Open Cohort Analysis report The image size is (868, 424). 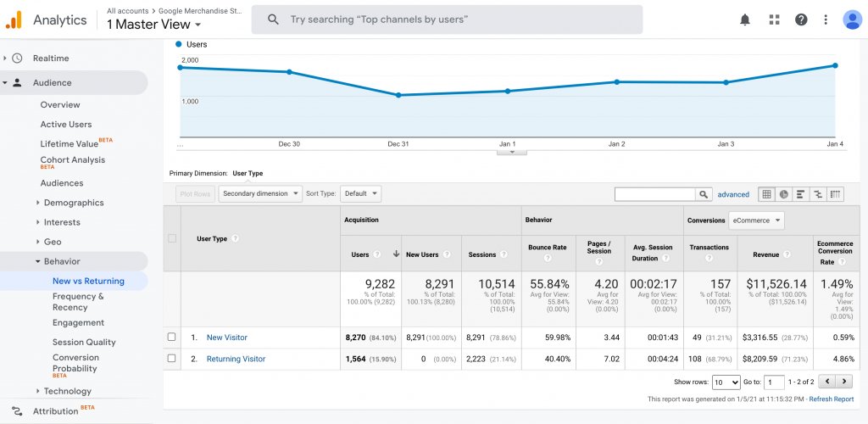tap(73, 160)
